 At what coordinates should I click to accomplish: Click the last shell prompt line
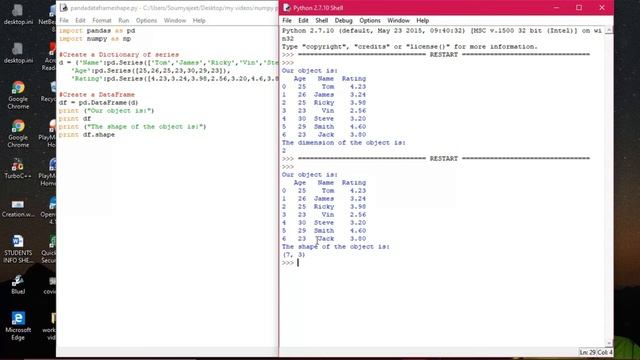coord(290,263)
